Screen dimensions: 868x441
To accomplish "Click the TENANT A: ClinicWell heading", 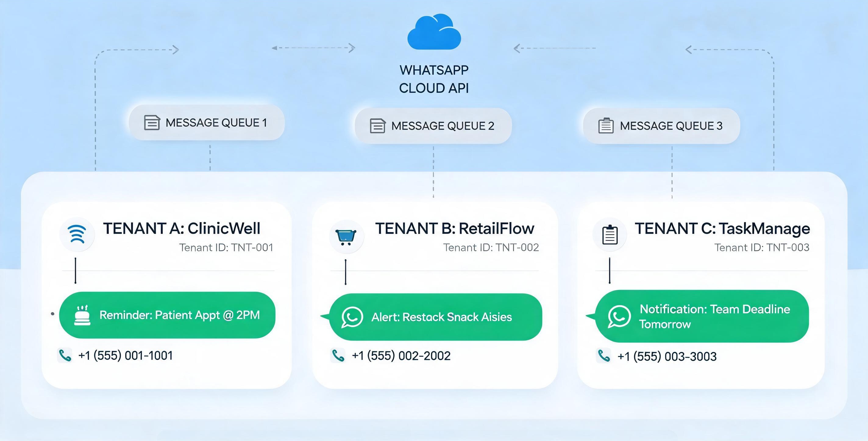I will 182,228.
